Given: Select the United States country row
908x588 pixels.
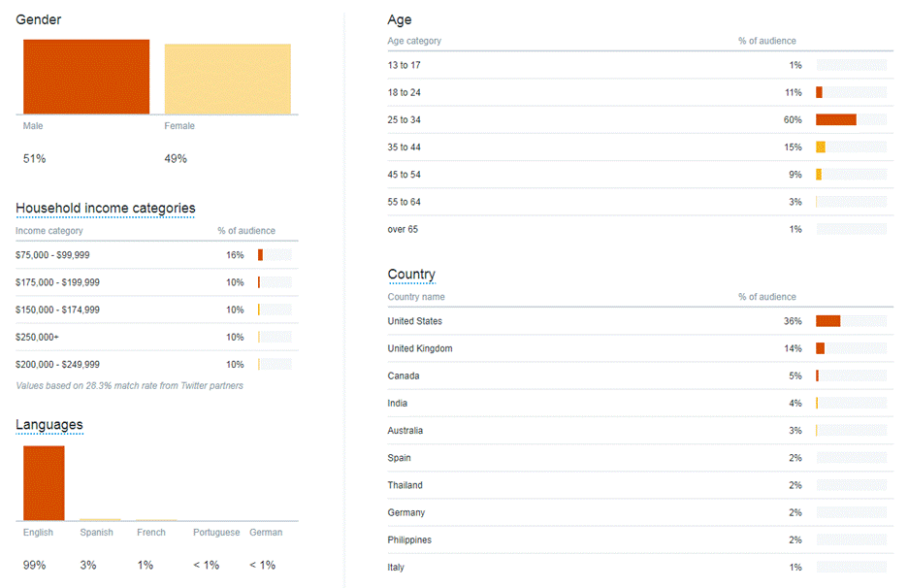Looking at the screenshot, I should coord(415,321).
